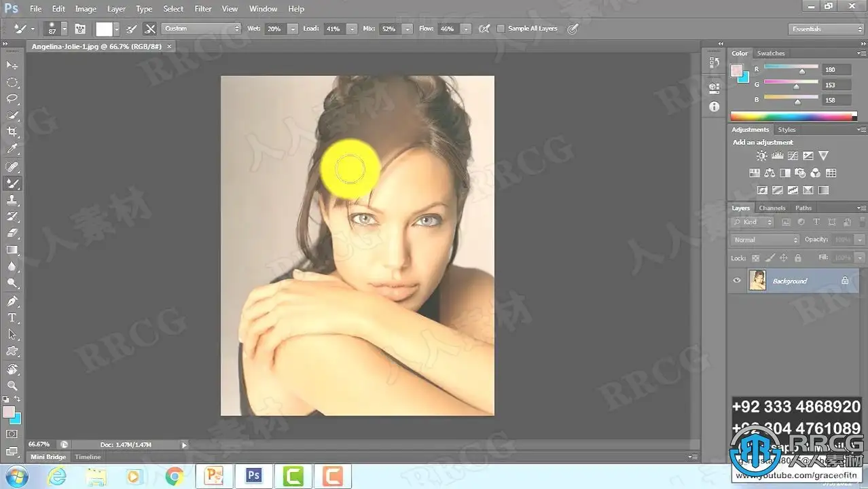Viewport: 868px width, 489px height.
Task: Open the Window menu
Action: click(263, 9)
